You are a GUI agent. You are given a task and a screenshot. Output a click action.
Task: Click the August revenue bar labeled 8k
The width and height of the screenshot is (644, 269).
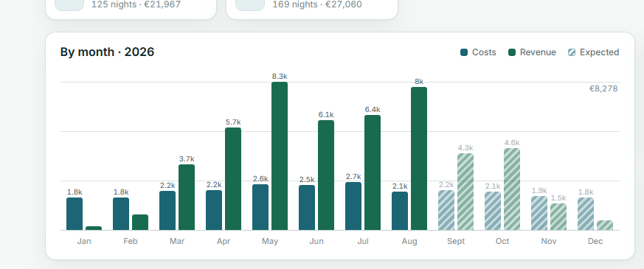pos(419,158)
